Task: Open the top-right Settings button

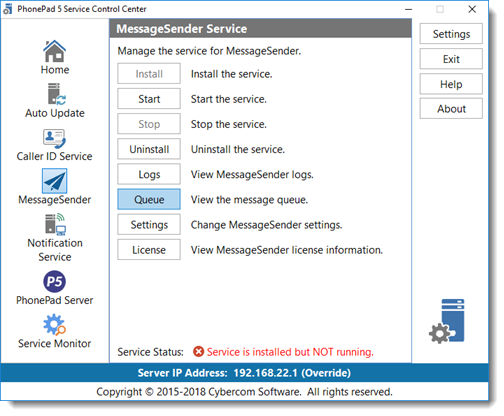Action: pos(451,34)
